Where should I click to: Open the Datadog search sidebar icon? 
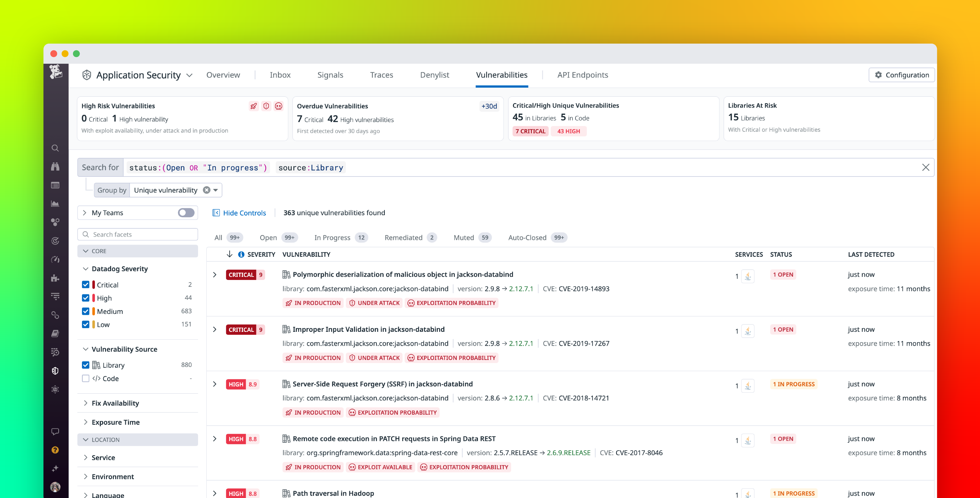coord(55,148)
